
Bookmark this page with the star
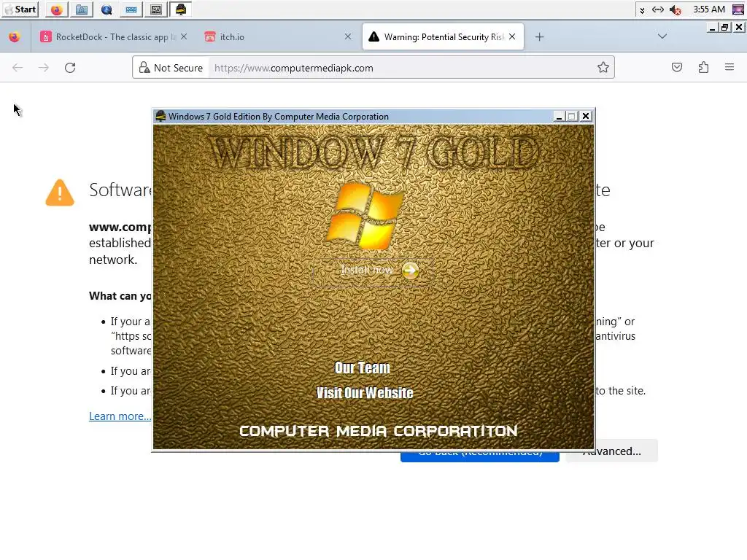[603, 68]
